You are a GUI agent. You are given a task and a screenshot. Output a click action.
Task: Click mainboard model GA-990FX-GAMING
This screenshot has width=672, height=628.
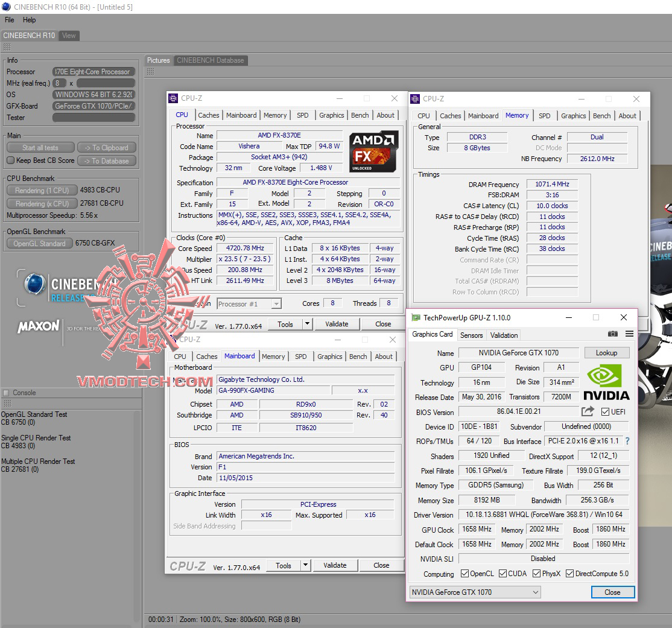pyautogui.click(x=273, y=390)
